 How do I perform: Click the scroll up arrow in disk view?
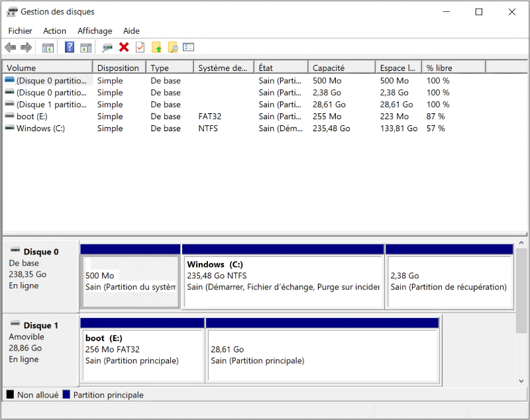coord(521,243)
